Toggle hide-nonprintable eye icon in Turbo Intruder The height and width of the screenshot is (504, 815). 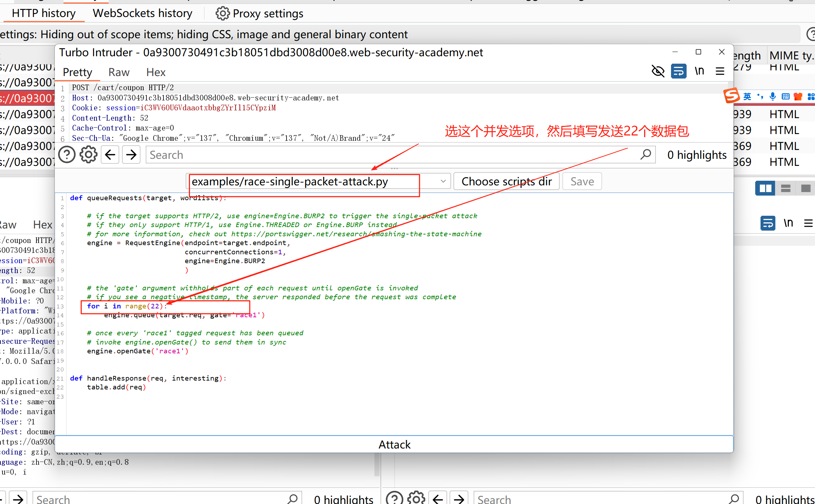(658, 71)
